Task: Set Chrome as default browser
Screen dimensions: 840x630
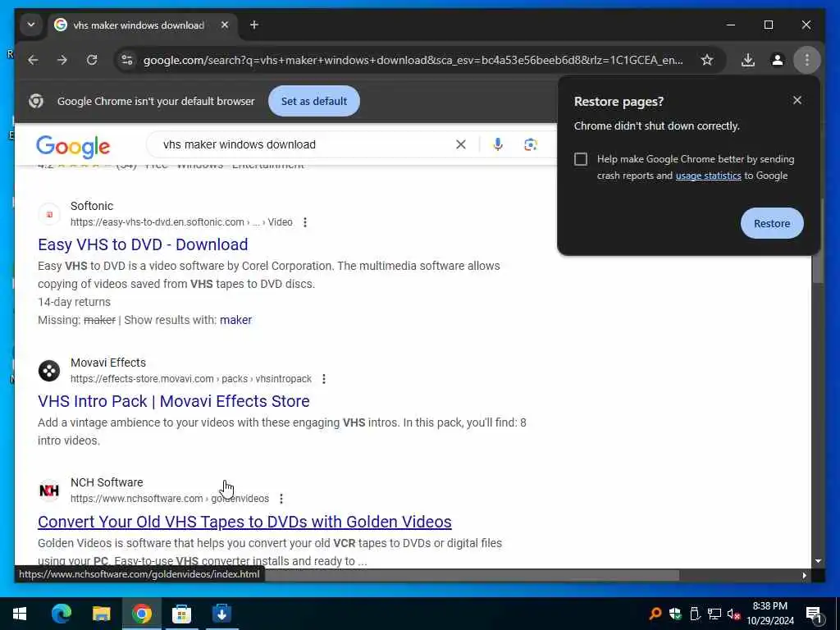Action: click(x=314, y=101)
